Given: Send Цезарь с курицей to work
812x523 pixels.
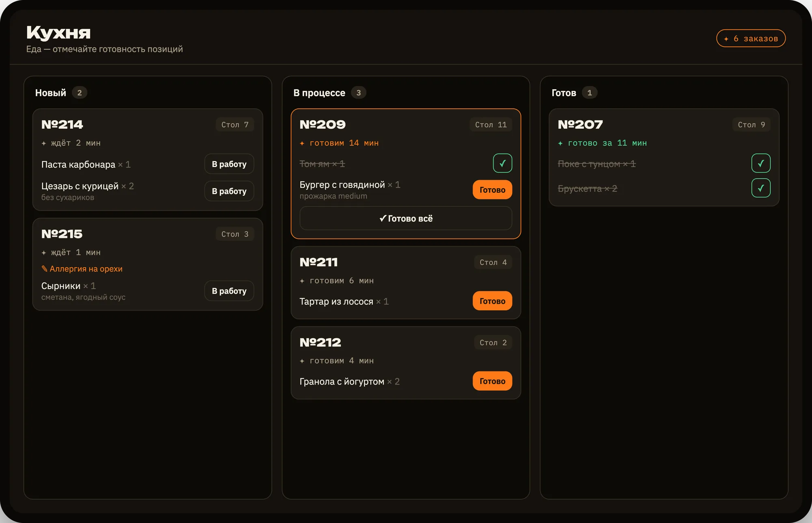Looking at the screenshot, I should (229, 191).
